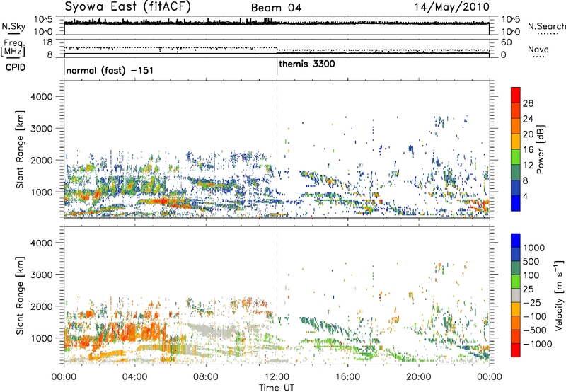Select the "CPID" row label
This screenshot has width=566, height=392.
[16, 67]
